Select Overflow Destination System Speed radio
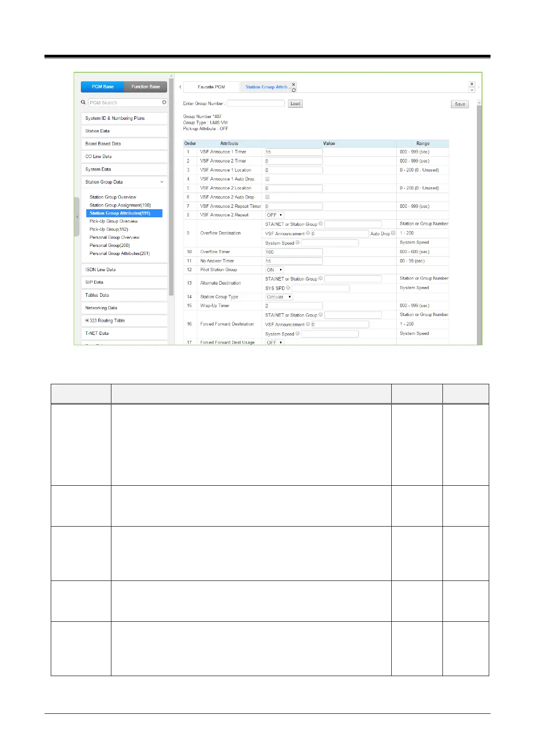 coord(297,242)
